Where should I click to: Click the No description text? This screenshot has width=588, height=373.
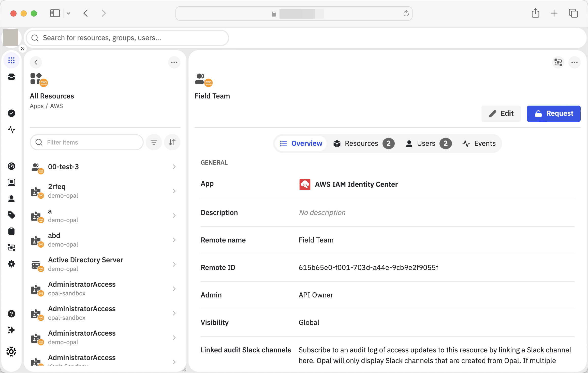click(322, 212)
